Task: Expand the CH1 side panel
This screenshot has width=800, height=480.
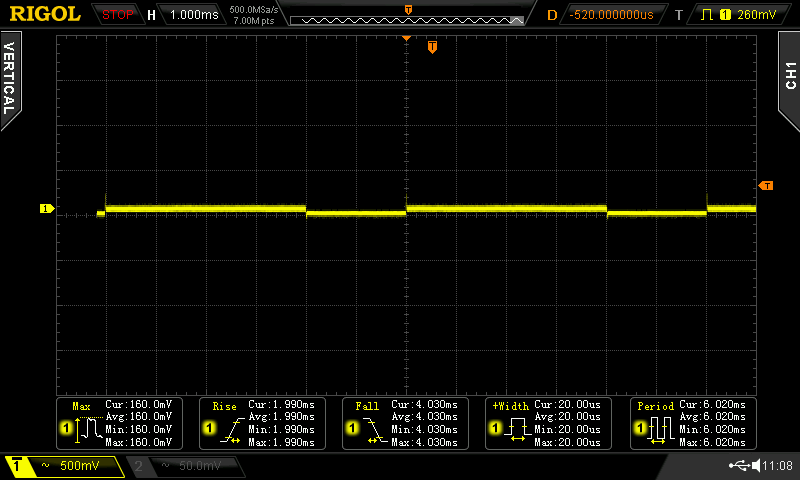Action: click(789, 75)
